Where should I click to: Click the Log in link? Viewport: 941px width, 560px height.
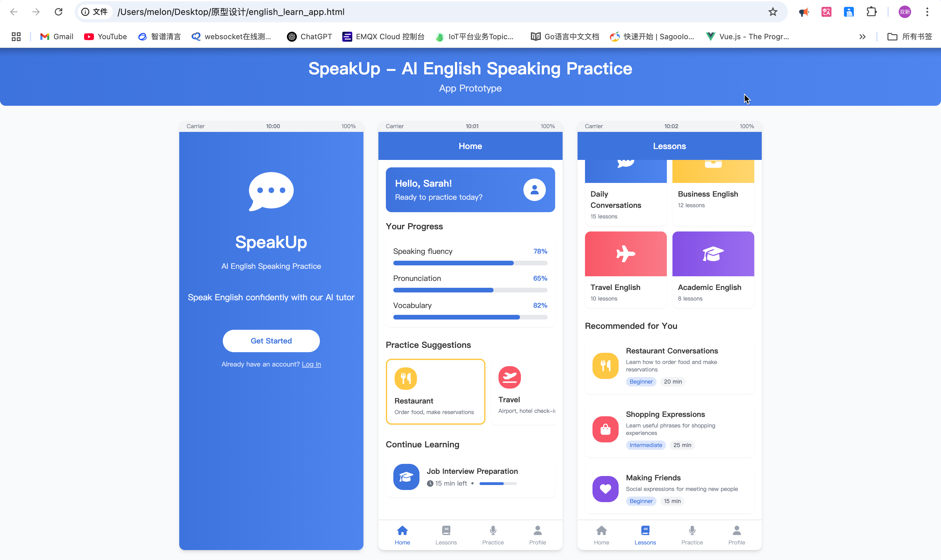click(311, 364)
